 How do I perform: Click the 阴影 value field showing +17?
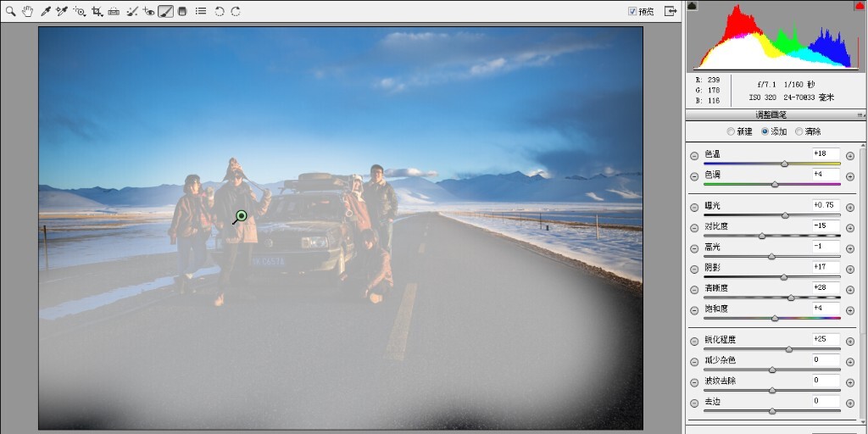click(826, 267)
